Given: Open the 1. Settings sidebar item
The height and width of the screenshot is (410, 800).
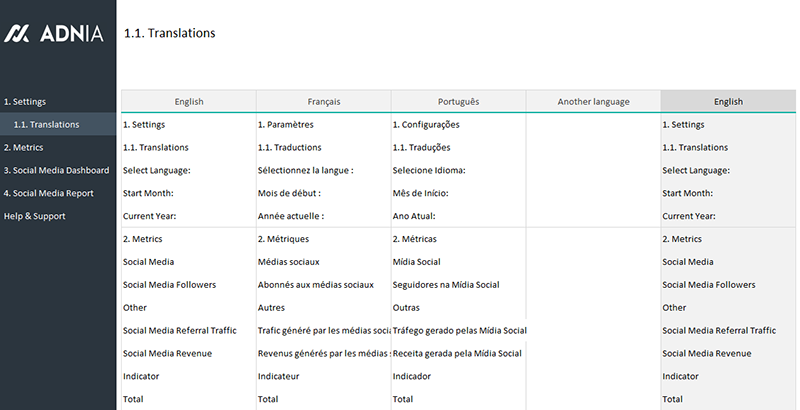Looking at the screenshot, I should pos(25,102).
